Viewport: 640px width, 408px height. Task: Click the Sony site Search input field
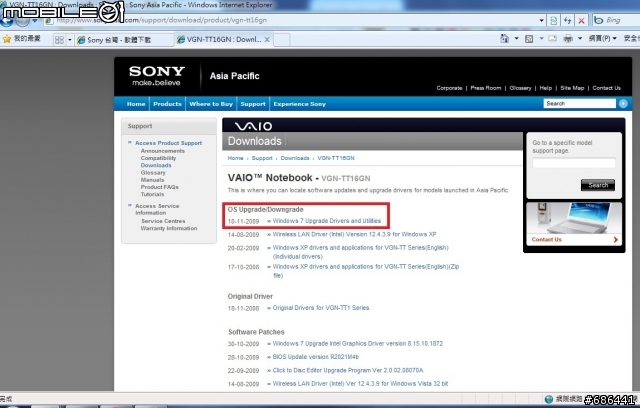(580, 104)
